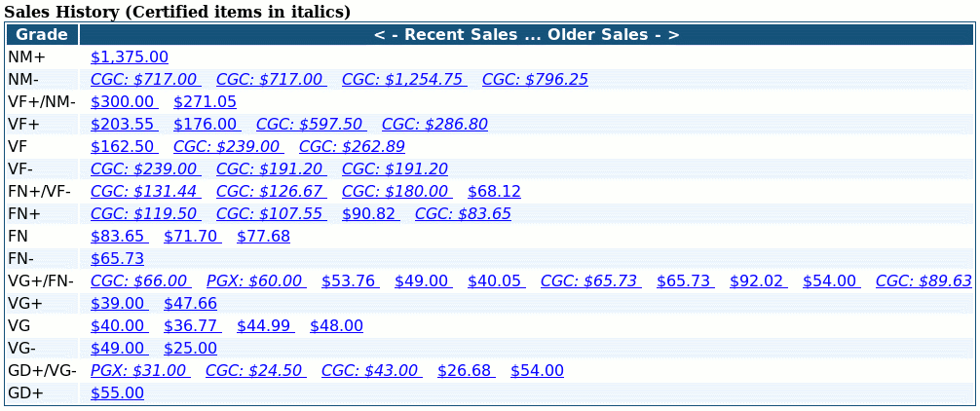Open the NM+ sale for $1,375.00
The width and height of the screenshot is (980, 411).
[130, 57]
